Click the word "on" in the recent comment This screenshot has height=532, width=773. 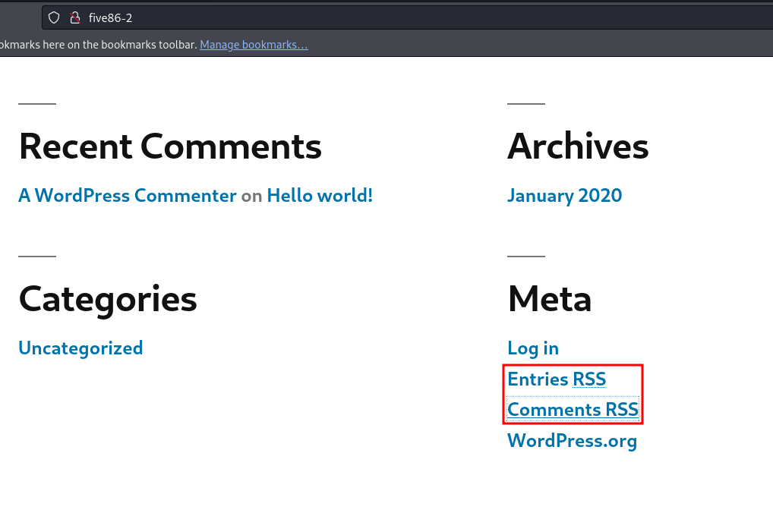(251, 196)
